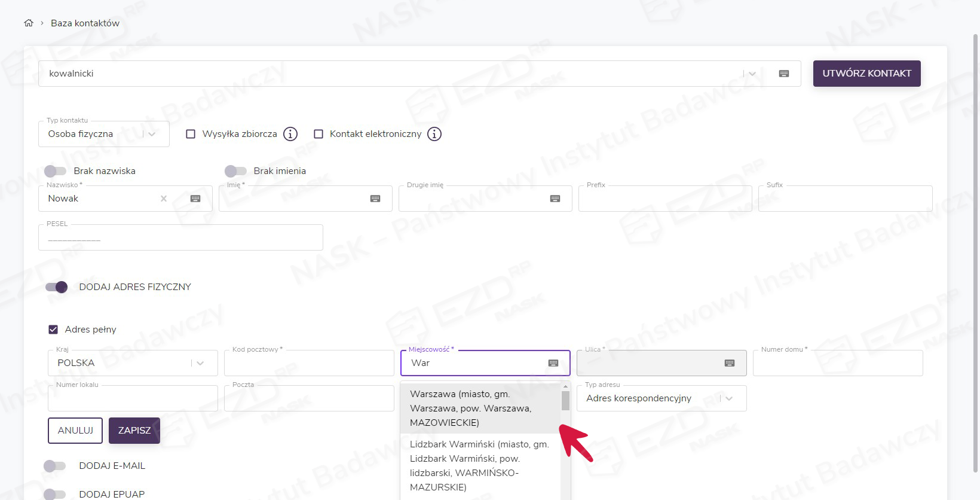Open keyboard icon in Drugie imię field
980x500 pixels.
tap(555, 199)
